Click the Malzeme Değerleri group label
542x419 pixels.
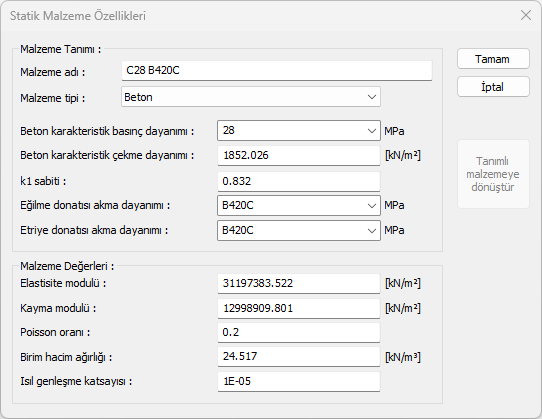[67, 266]
